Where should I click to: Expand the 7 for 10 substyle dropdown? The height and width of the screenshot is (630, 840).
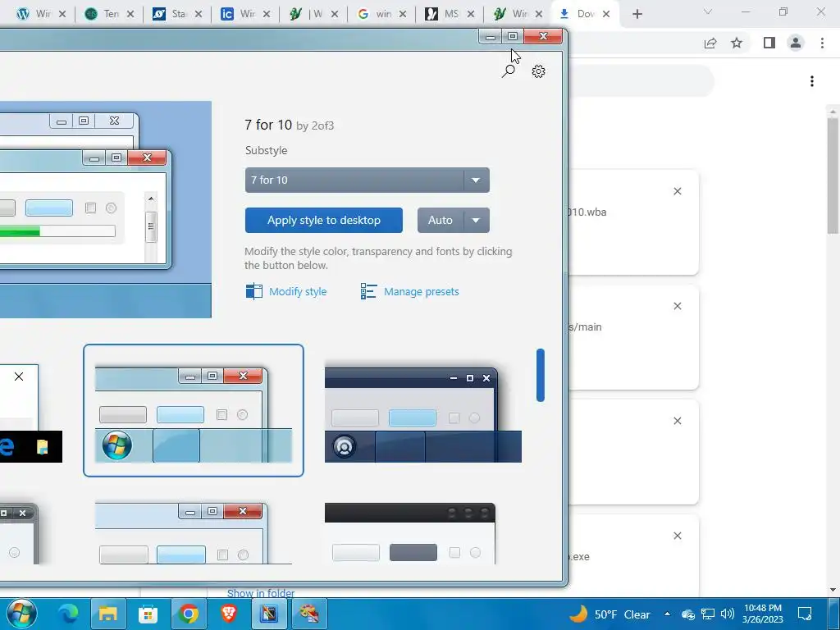point(476,180)
